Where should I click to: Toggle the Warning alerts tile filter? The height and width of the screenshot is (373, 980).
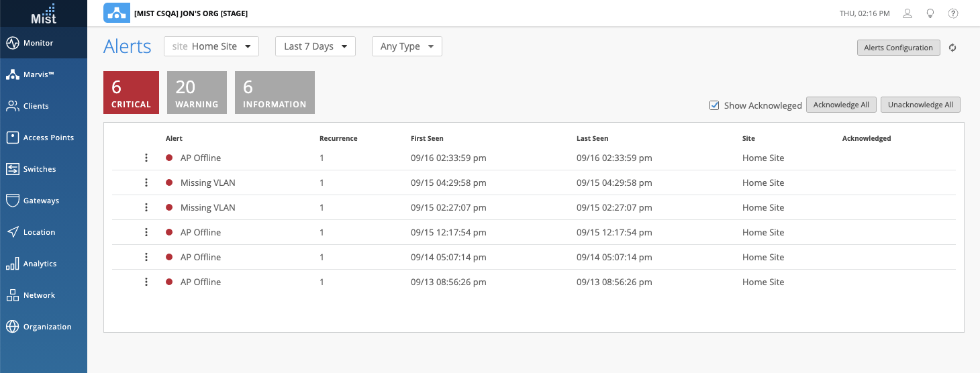coord(197,93)
